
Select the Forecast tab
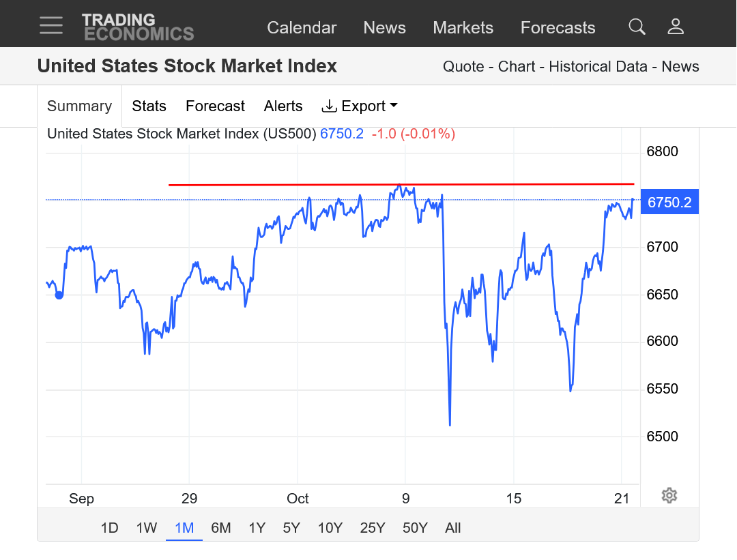(x=215, y=106)
